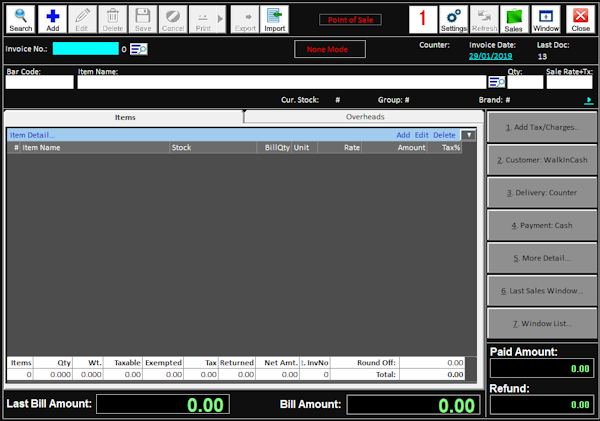600x421 pixels.
Task: Click the red number 1 counter button
Action: click(x=423, y=20)
